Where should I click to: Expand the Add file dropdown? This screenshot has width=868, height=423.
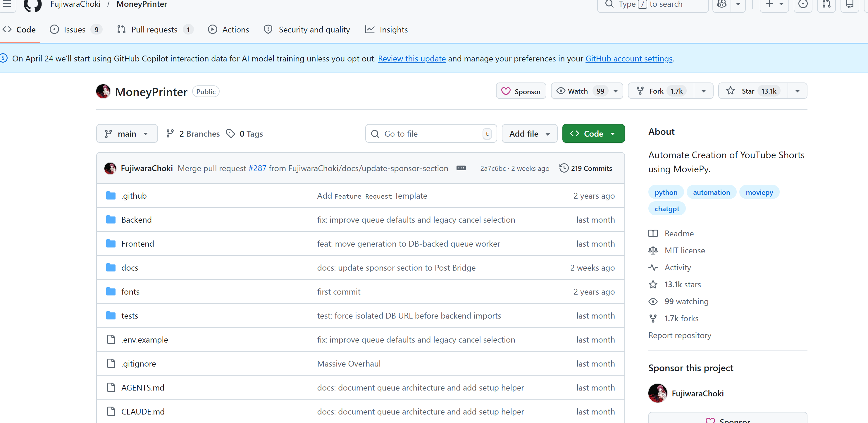click(529, 134)
